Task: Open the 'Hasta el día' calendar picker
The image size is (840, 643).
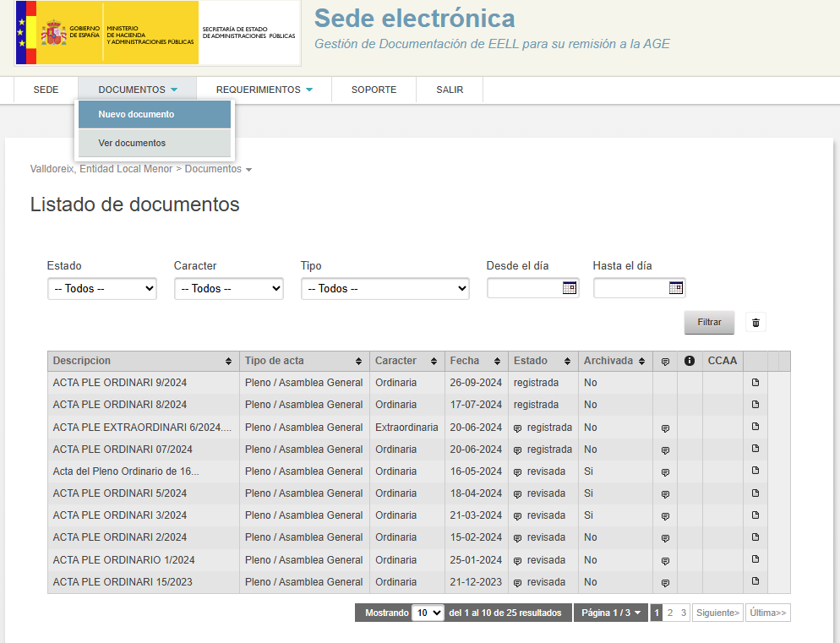Action: (675, 288)
